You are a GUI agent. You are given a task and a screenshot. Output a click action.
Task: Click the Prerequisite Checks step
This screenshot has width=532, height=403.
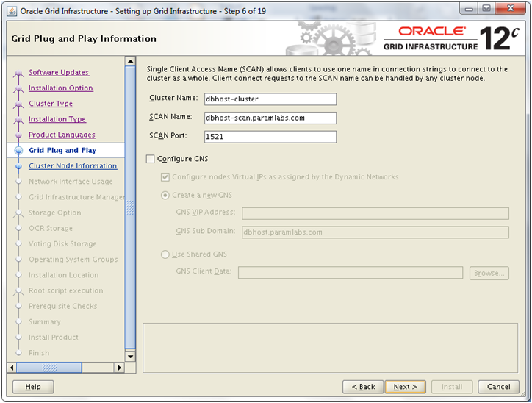pos(62,307)
